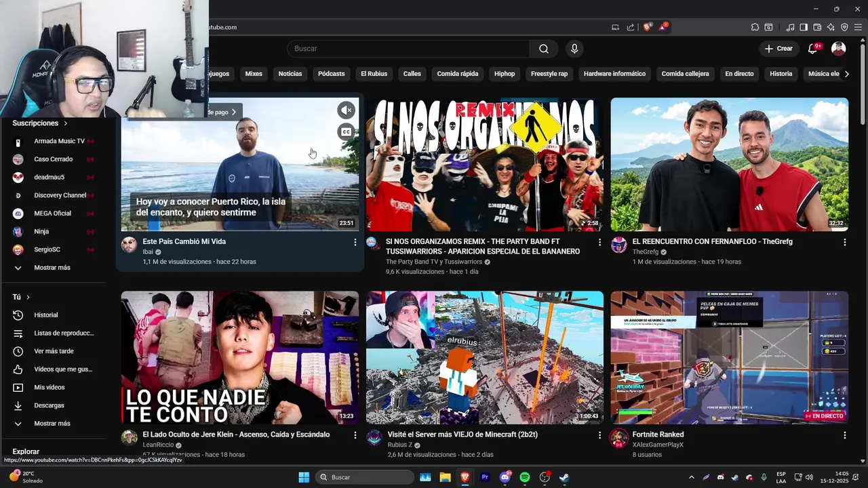Open Ver más tarde in sidebar

point(54,351)
